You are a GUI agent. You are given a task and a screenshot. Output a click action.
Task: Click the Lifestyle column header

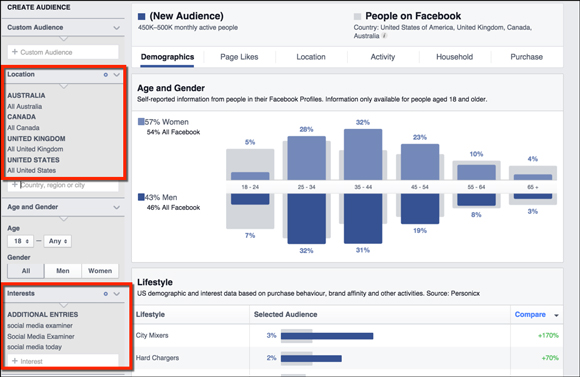(150, 314)
